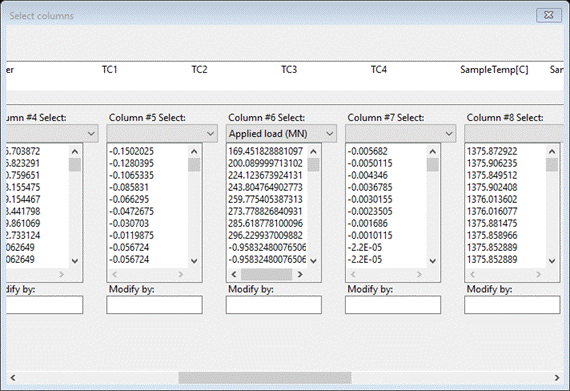
Task: Select value 2.733124 in Column #4
Action: coord(23,235)
